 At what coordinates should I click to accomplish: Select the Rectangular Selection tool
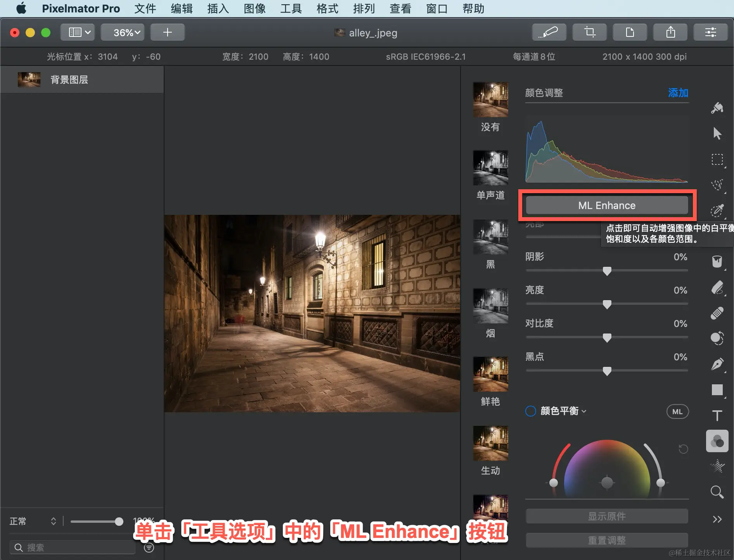(717, 159)
